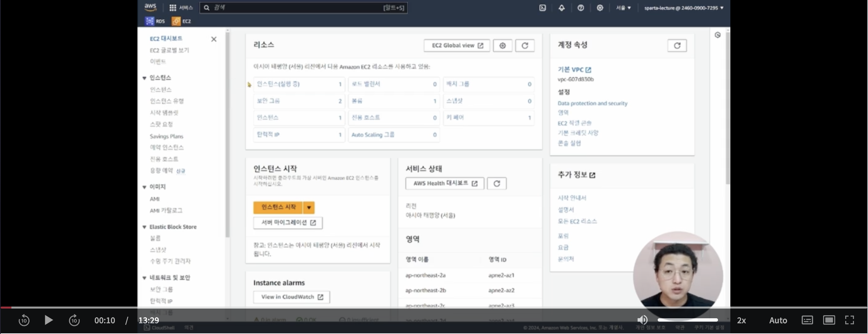
Task: Open AMI in the sidebar
Action: click(x=155, y=199)
